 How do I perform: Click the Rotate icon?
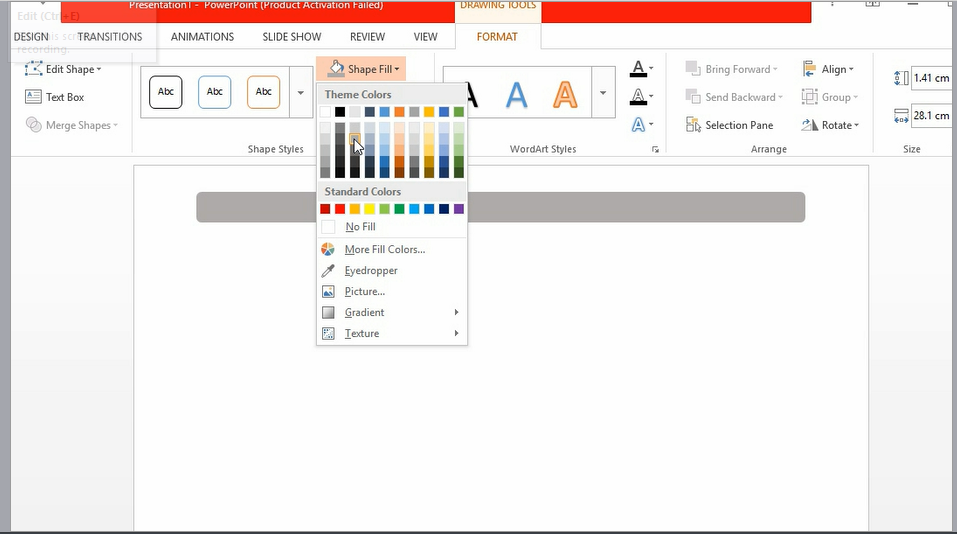809,124
